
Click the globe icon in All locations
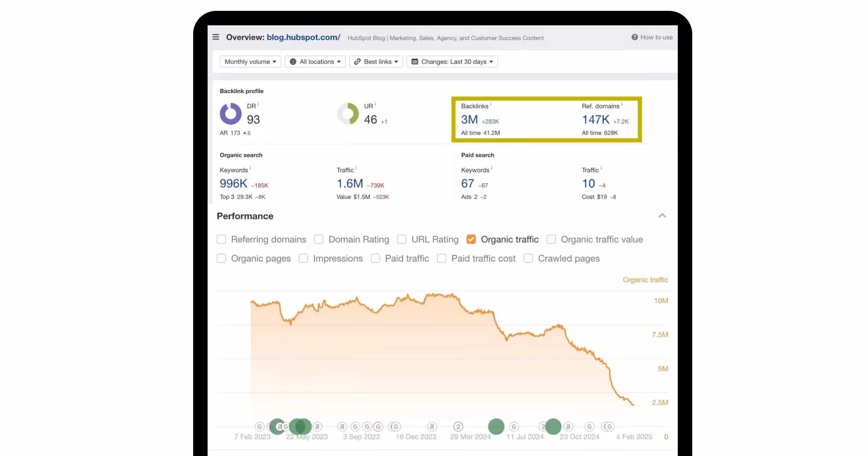click(x=293, y=62)
